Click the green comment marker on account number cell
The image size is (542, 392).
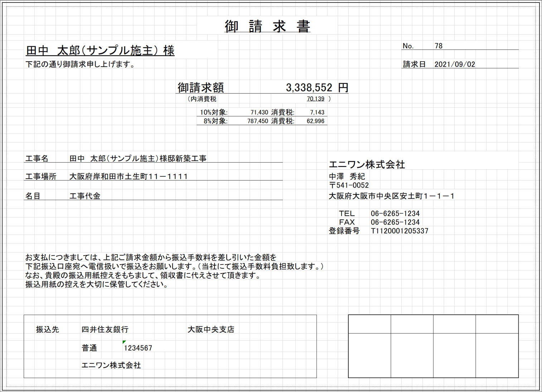click(124, 343)
